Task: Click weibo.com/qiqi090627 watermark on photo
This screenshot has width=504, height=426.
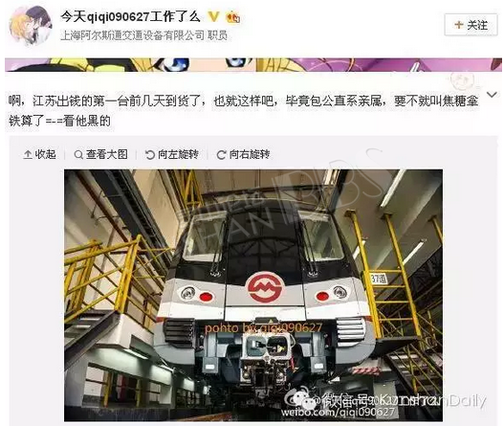Action: (x=338, y=413)
